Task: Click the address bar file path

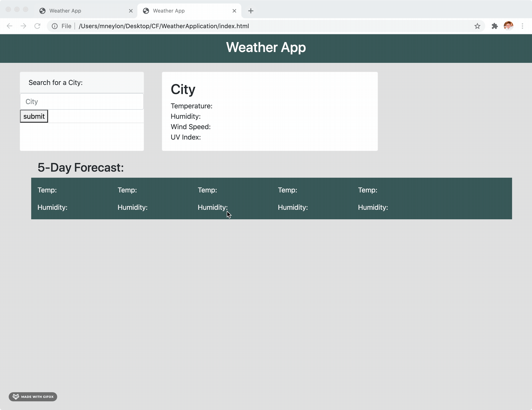Action: click(x=164, y=26)
